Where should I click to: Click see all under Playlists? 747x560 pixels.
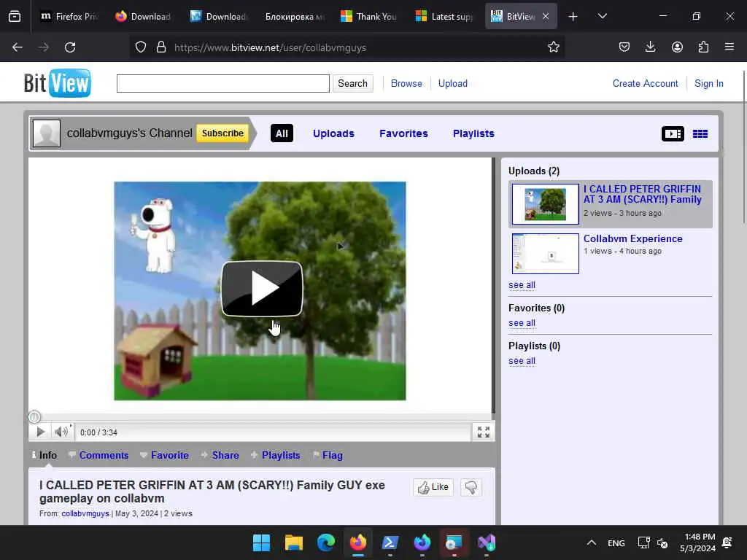coord(522,361)
